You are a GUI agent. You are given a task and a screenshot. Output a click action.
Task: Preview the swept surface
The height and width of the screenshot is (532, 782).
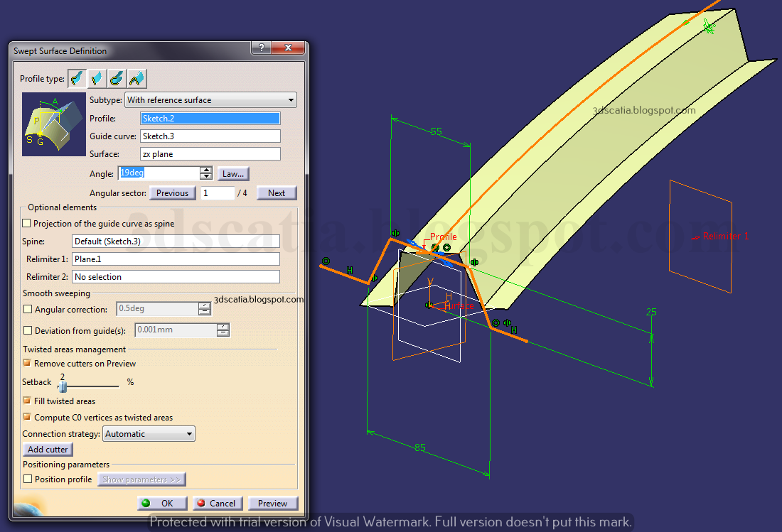(x=273, y=503)
